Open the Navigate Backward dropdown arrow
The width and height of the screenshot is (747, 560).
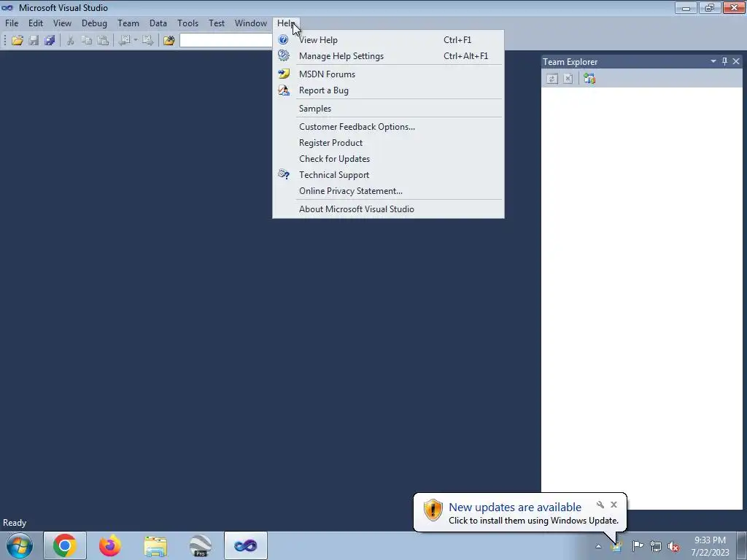click(x=135, y=41)
